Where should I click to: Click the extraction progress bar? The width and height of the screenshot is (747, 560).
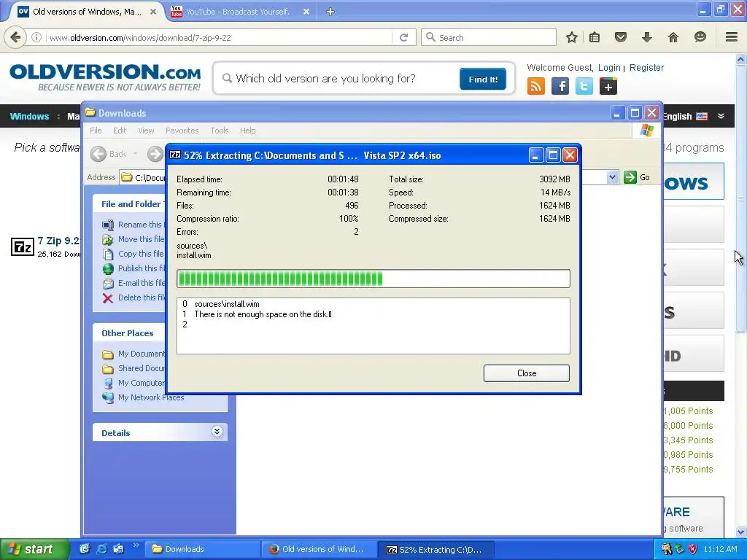coord(373,279)
